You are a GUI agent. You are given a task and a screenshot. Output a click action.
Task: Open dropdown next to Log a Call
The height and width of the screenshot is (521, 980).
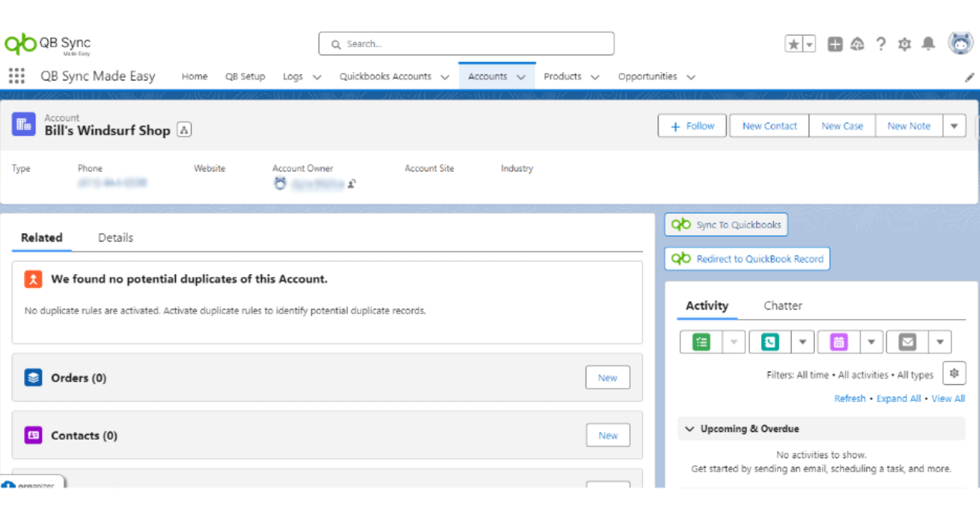click(803, 342)
